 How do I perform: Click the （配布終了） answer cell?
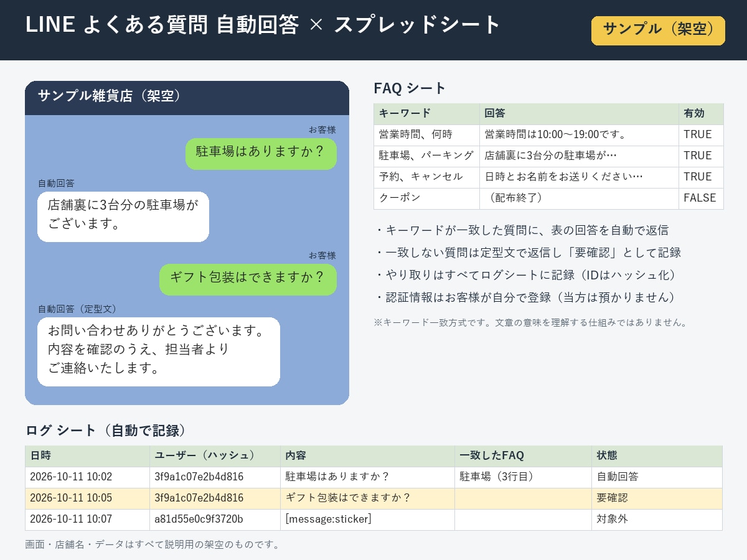579,198
